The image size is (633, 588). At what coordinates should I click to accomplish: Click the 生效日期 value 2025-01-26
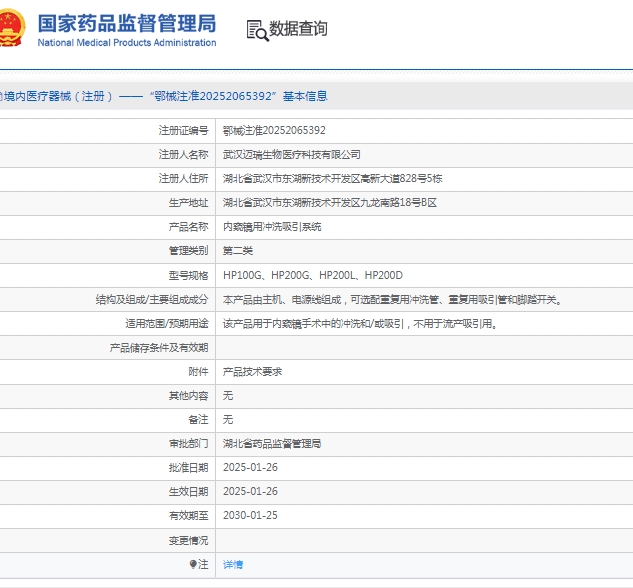point(250,492)
